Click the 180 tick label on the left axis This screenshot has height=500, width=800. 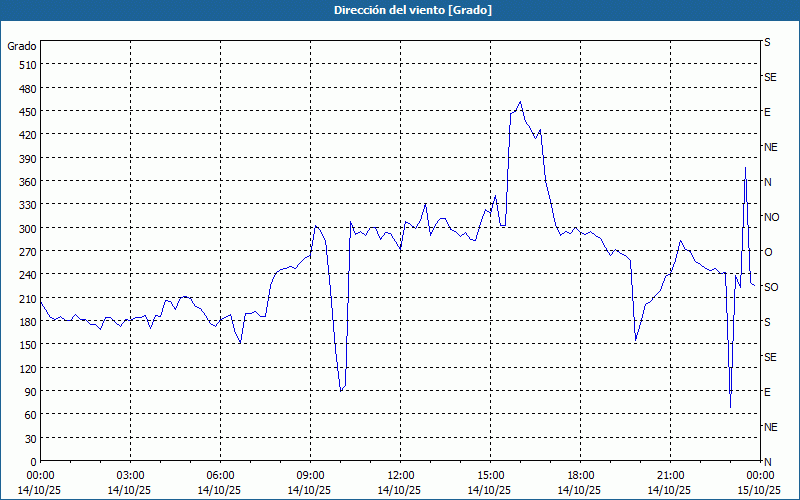(x=25, y=321)
